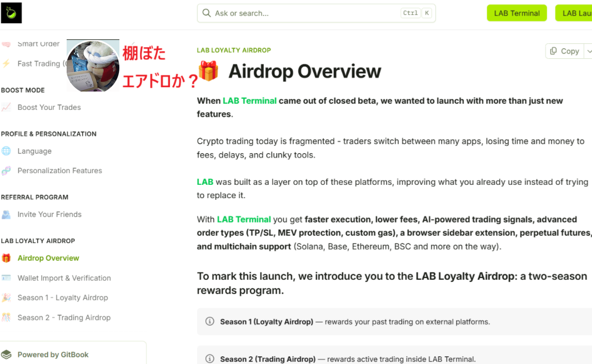Image resolution: width=592 pixels, height=364 pixels.
Task: Focus the Ask or search input field
Action: (x=305, y=13)
